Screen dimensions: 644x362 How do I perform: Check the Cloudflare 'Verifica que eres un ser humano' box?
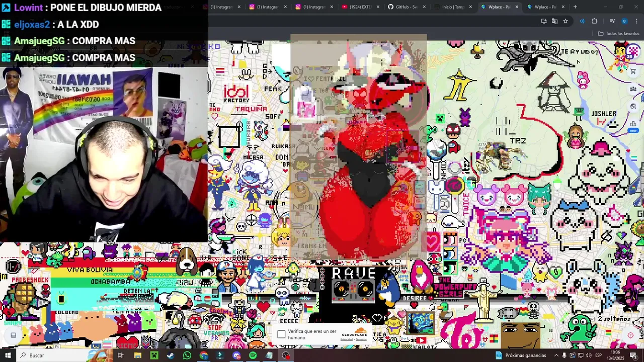tap(281, 334)
